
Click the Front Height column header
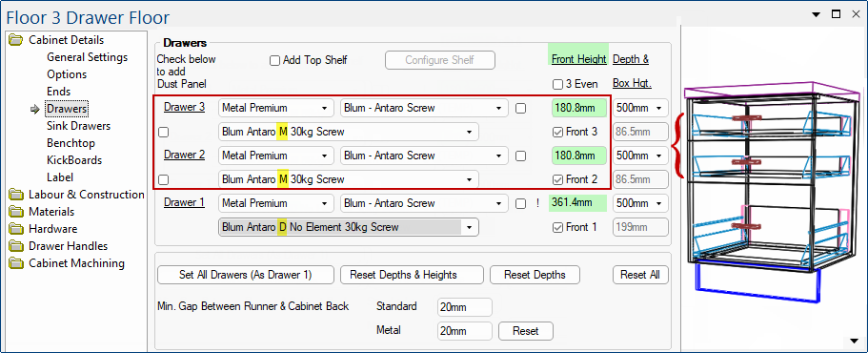579,59
